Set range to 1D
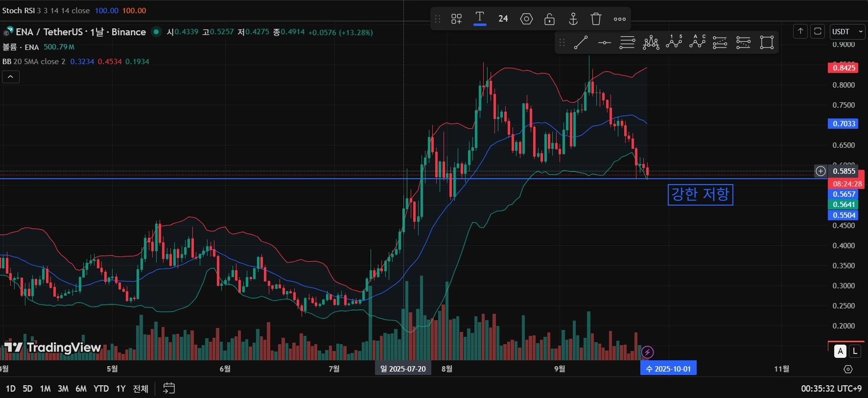 pos(11,388)
